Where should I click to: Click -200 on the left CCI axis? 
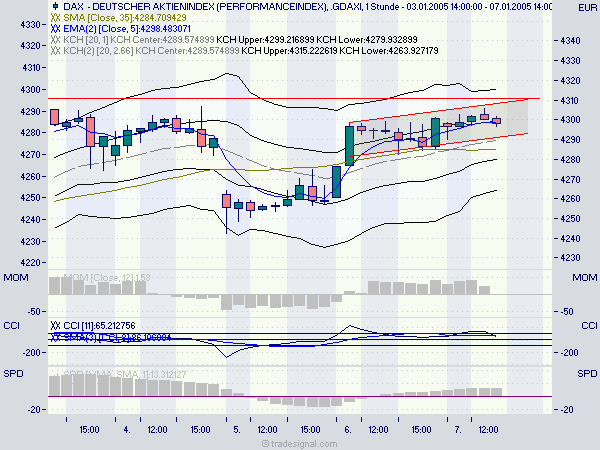click(31, 352)
